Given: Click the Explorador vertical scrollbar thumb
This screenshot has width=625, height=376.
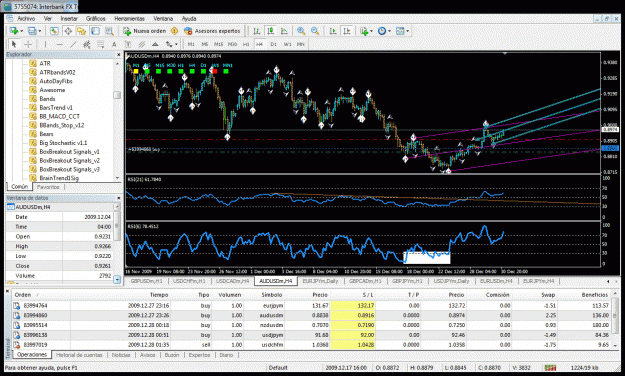Looking at the screenshot, I should pos(117,95).
